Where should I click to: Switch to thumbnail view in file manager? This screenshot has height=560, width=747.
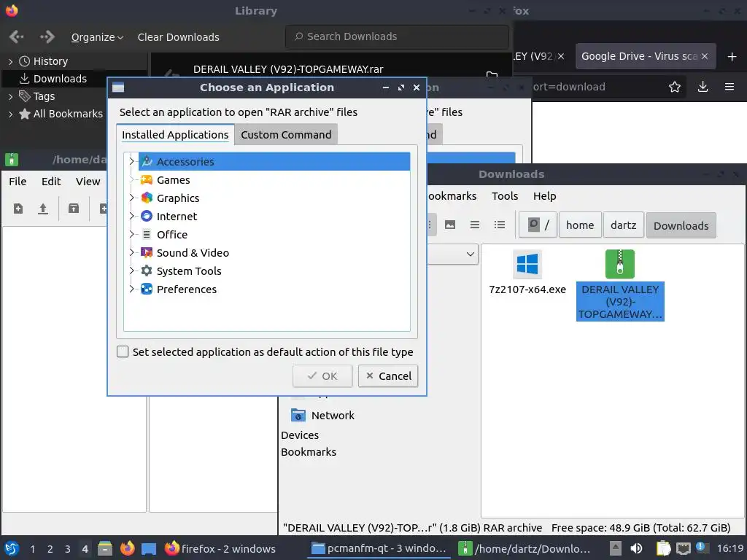449,225
